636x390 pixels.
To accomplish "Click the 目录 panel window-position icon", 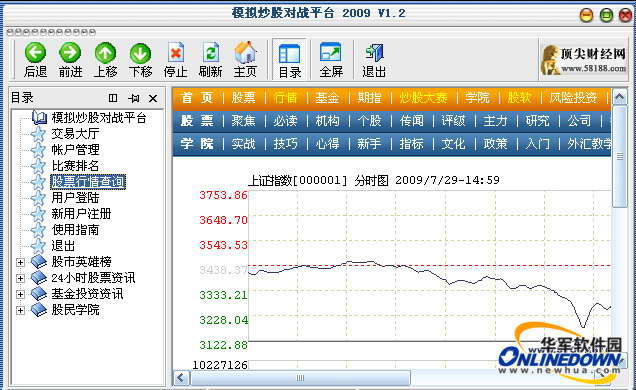I will (113, 98).
